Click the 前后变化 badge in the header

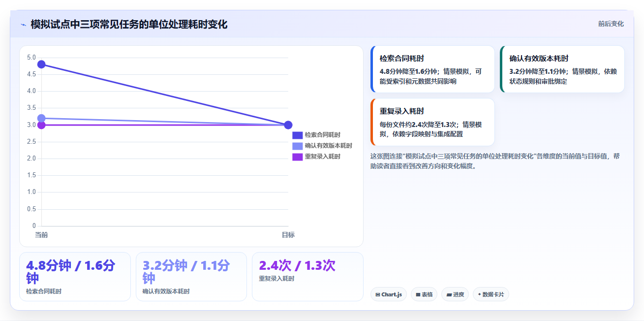click(611, 24)
